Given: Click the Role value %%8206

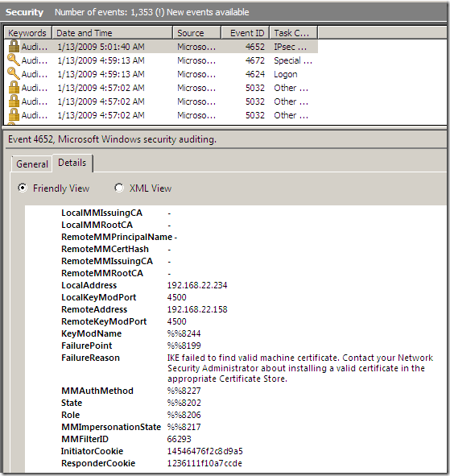Looking at the screenshot, I should (184, 415).
